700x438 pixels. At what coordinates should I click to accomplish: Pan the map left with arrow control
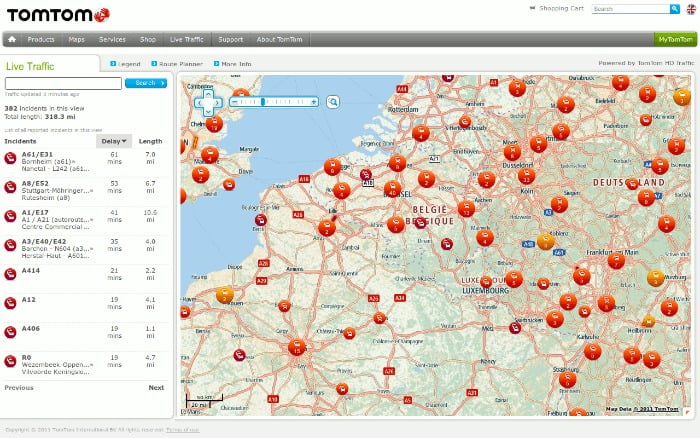(199, 103)
